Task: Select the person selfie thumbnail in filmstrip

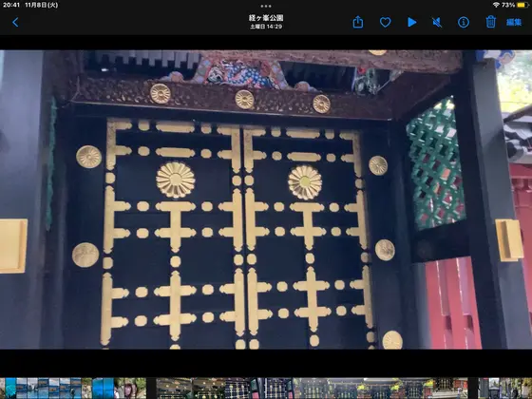Action: tap(130, 389)
